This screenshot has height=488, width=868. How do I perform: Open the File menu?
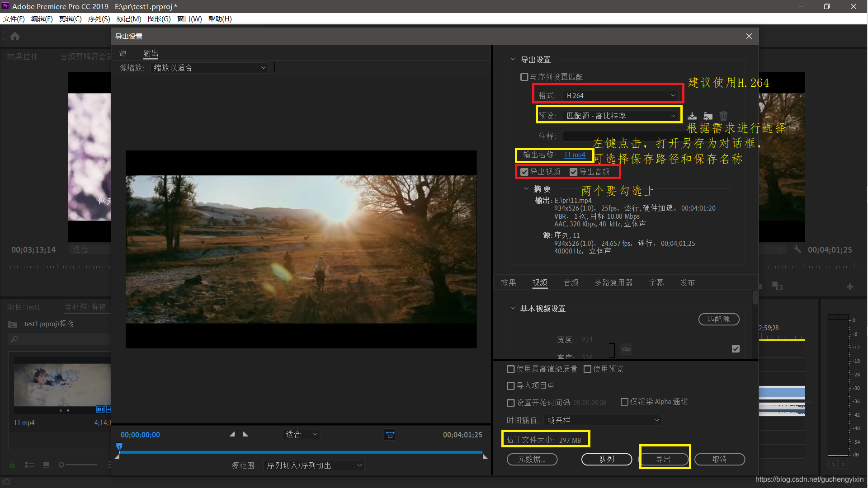pyautogui.click(x=14, y=19)
